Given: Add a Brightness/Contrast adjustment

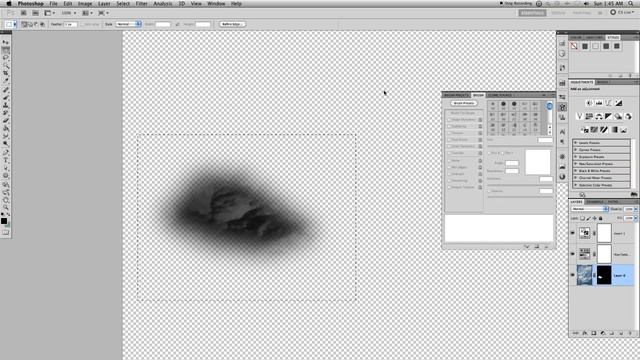Looking at the screenshot, I should pos(589,103).
